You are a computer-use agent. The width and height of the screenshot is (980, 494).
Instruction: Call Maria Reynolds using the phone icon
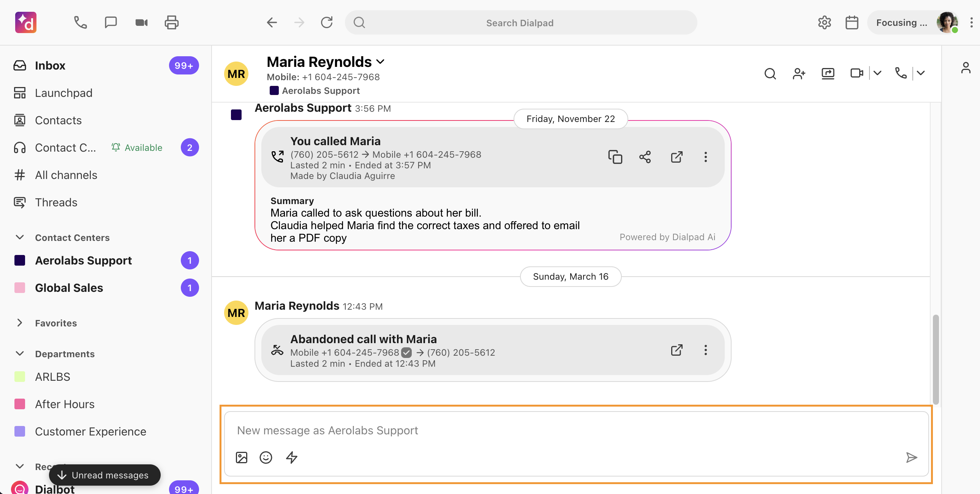click(x=901, y=73)
